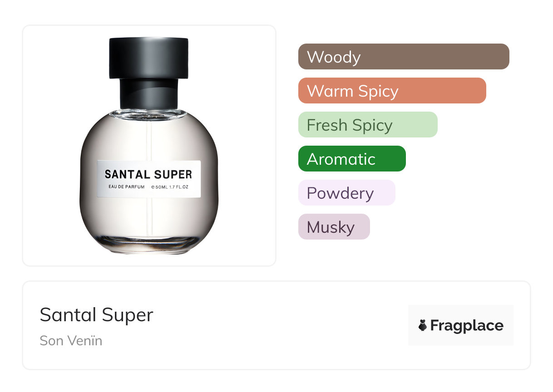Screen dimensions: 553x392
Task: Click the grey box behind the Fragplace logo
Action: pos(461,325)
